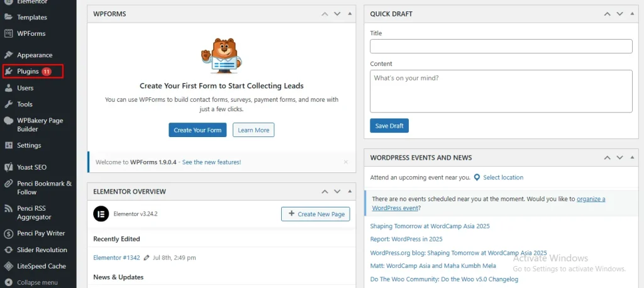Open Do The Woo v5.0 Changelog link

[444, 279]
